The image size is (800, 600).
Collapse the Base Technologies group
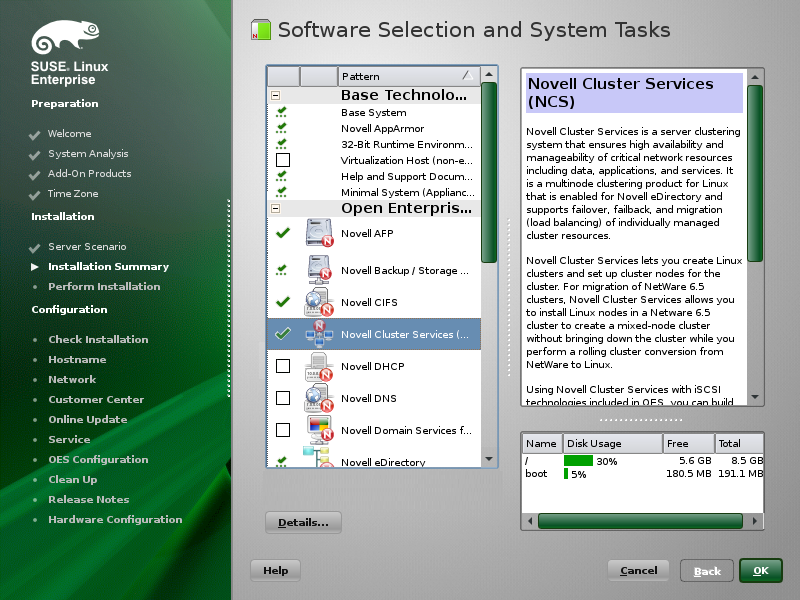[275, 96]
